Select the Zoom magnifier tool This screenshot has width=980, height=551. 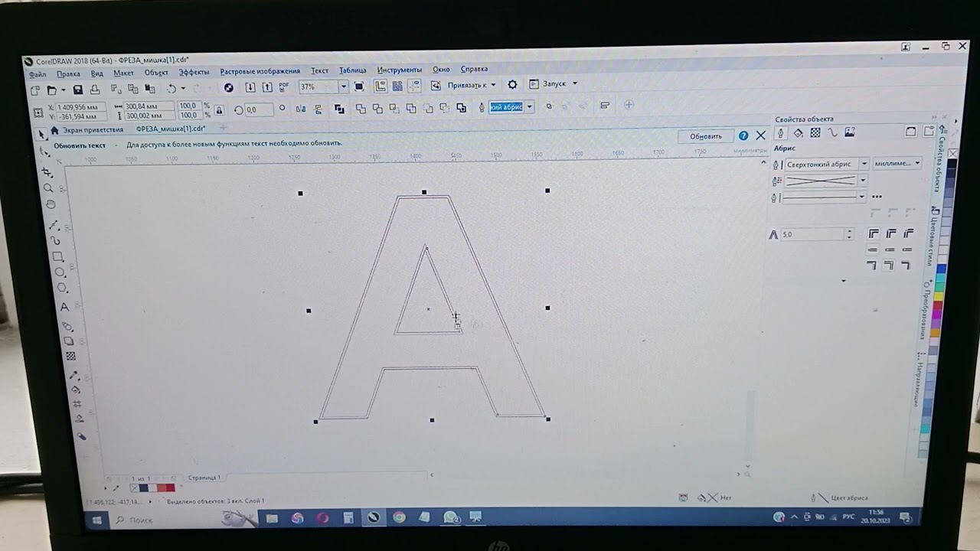point(48,188)
